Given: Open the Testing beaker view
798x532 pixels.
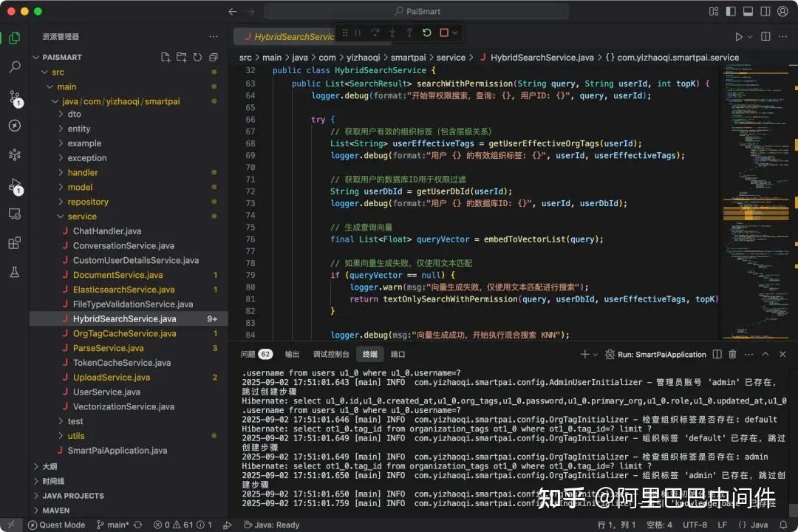Looking at the screenshot, I should point(14,272).
